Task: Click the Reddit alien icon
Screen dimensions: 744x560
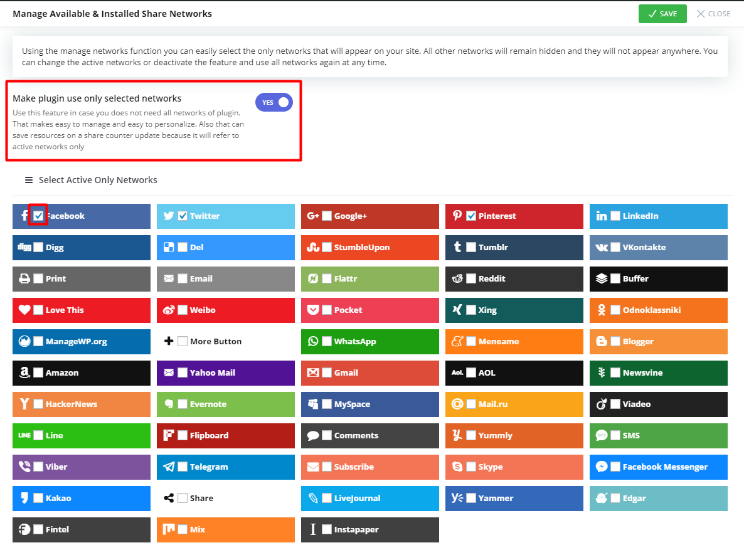Action: [457, 279]
